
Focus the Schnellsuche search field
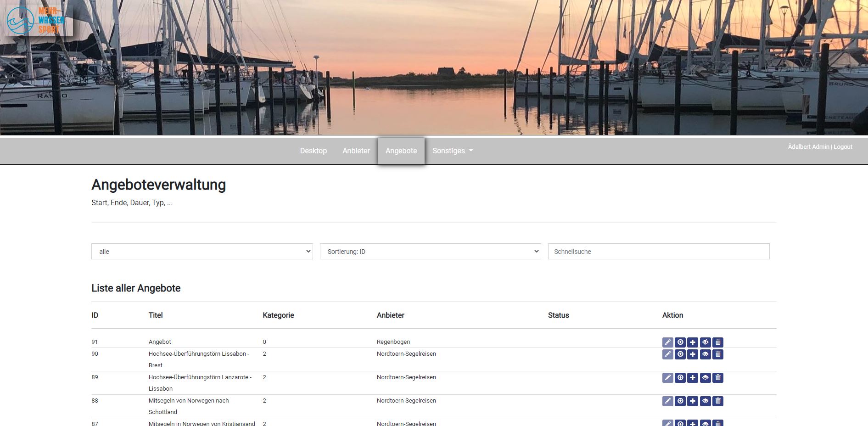658,252
